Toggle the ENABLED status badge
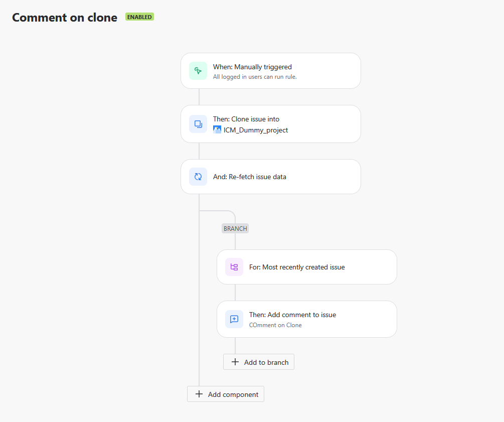This screenshot has height=422, width=504. tap(139, 17)
